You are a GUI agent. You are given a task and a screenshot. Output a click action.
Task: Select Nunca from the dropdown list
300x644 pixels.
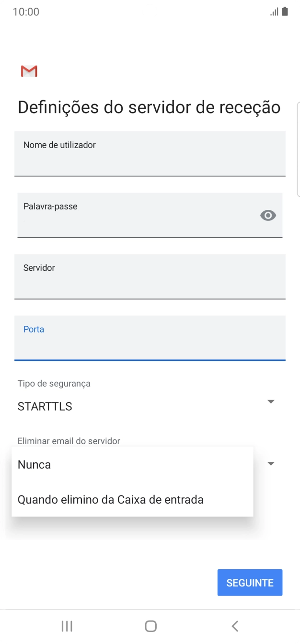[x=34, y=464]
